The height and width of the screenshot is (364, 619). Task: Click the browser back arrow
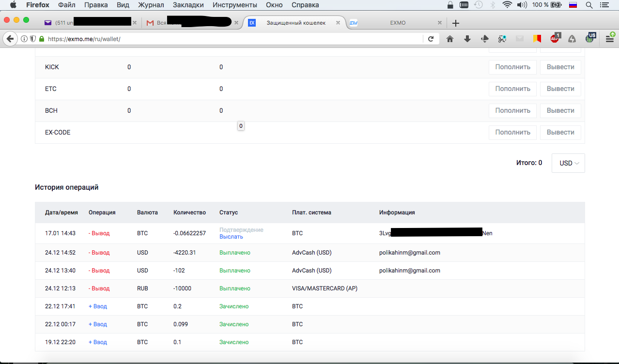pos(10,39)
